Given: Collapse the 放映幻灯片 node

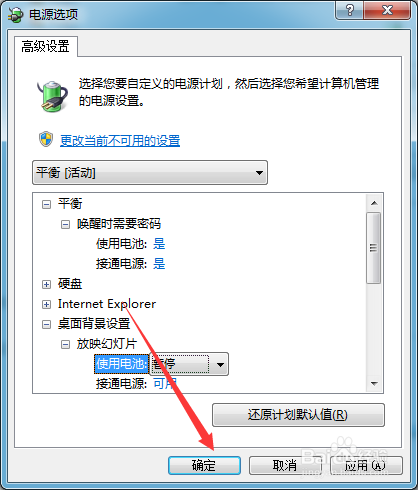Looking at the screenshot, I should (65, 344).
